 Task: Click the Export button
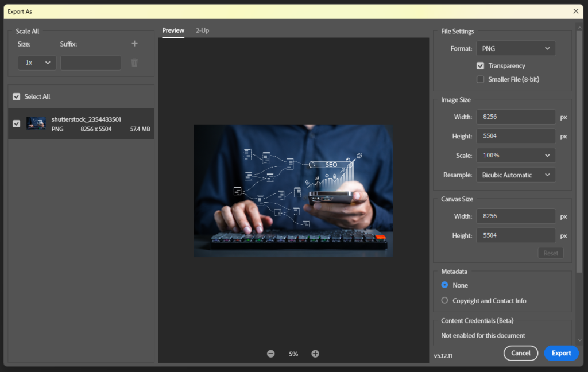[x=561, y=353]
